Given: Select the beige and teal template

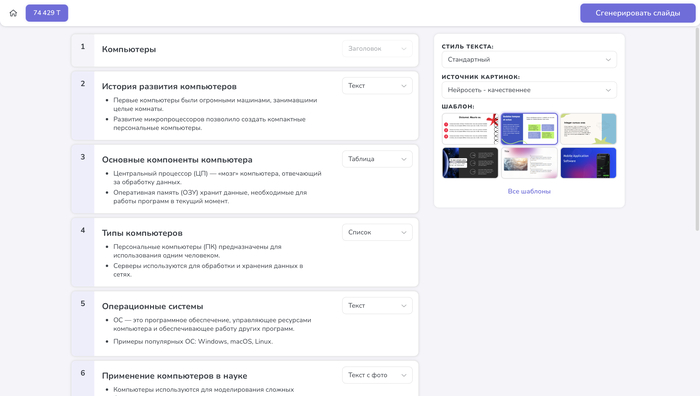Looking at the screenshot, I should coord(588,129).
